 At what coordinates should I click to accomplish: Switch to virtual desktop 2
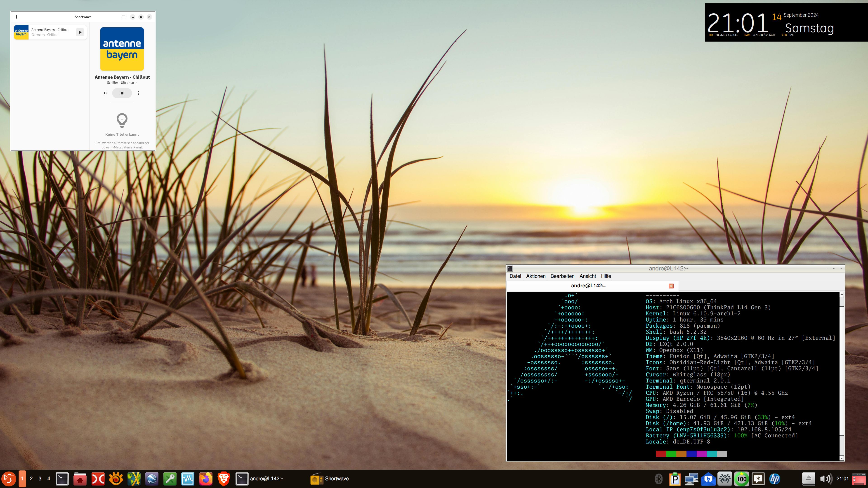[31, 479]
